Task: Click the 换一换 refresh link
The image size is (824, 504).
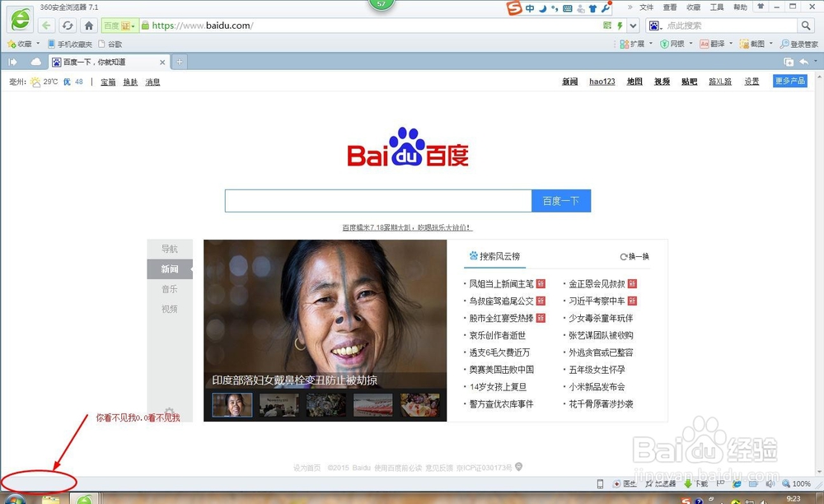Action: [634, 257]
